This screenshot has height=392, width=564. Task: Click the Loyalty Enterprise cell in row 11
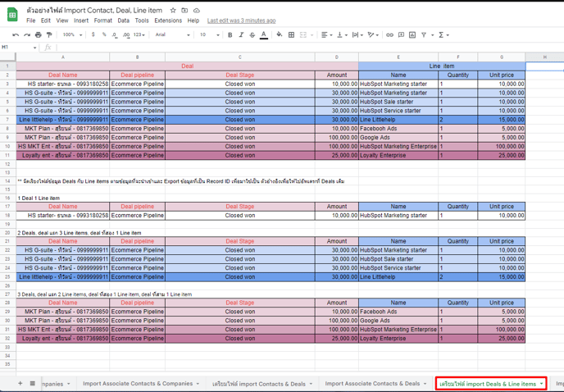pyautogui.click(x=398, y=155)
